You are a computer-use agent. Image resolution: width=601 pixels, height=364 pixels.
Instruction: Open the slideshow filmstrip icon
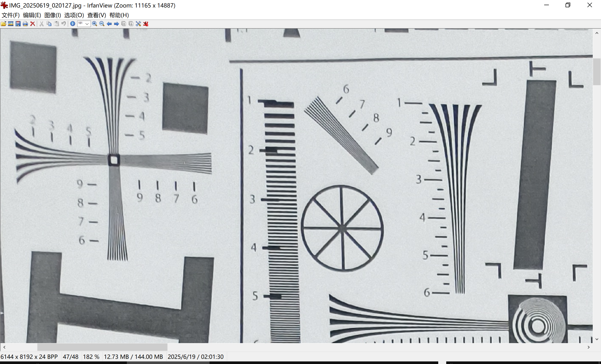tap(11, 24)
